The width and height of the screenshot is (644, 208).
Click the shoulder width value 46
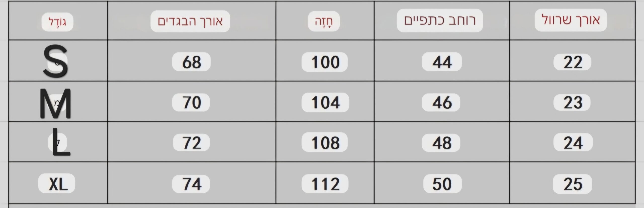tap(441, 102)
